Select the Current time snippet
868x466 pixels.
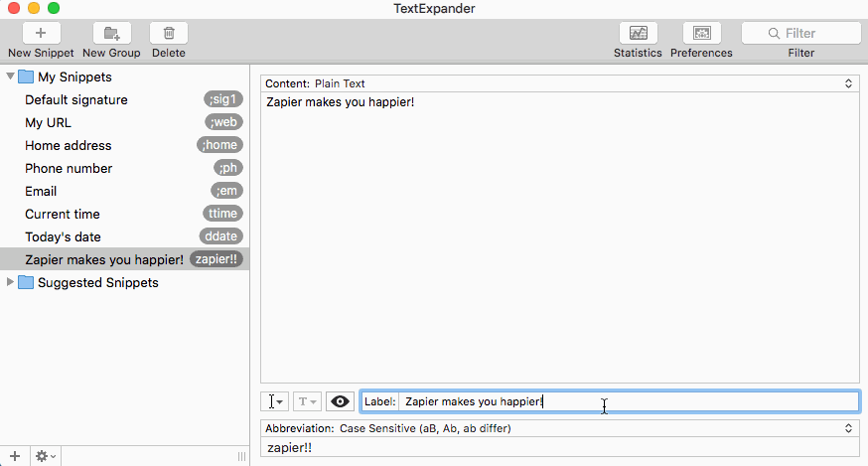click(124, 214)
